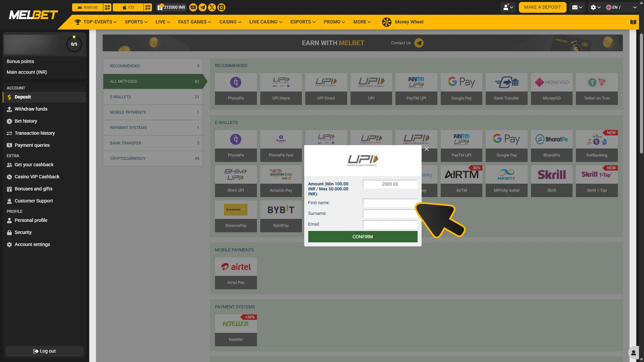This screenshot has height=362, width=644.
Task: Click the Telegram Contact Us icon in banner
Action: [x=419, y=43]
